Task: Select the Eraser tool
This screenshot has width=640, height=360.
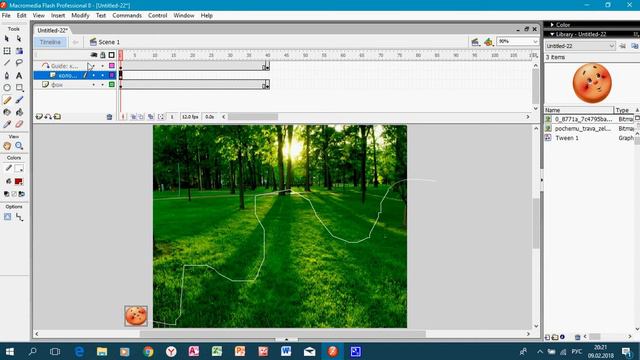Action: coord(19,124)
